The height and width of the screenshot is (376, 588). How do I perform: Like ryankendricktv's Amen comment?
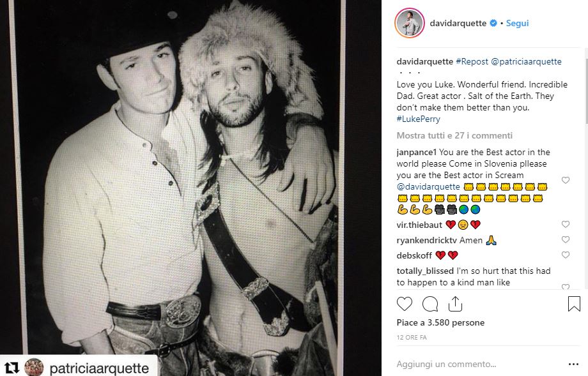point(566,239)
